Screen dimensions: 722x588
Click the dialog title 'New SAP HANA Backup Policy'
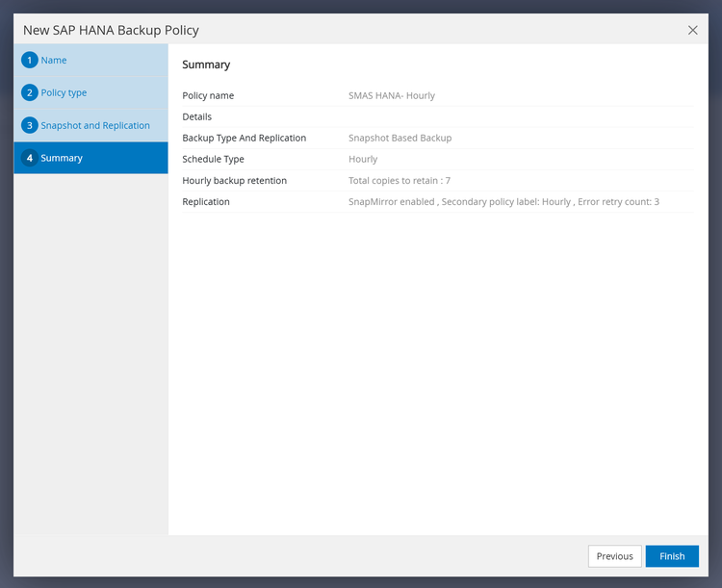111,31
